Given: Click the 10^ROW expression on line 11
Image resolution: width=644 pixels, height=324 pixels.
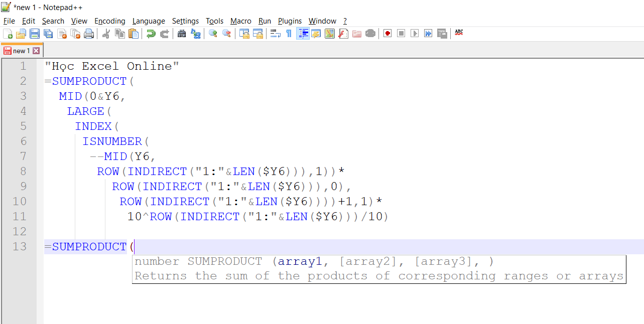Looking at the screenshot, I should [258, 216].
